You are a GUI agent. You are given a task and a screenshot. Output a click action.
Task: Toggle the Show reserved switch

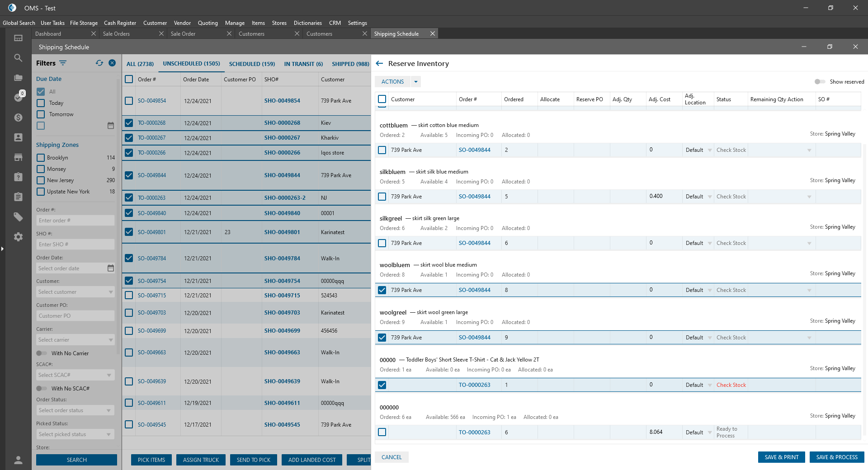(820, 82)
